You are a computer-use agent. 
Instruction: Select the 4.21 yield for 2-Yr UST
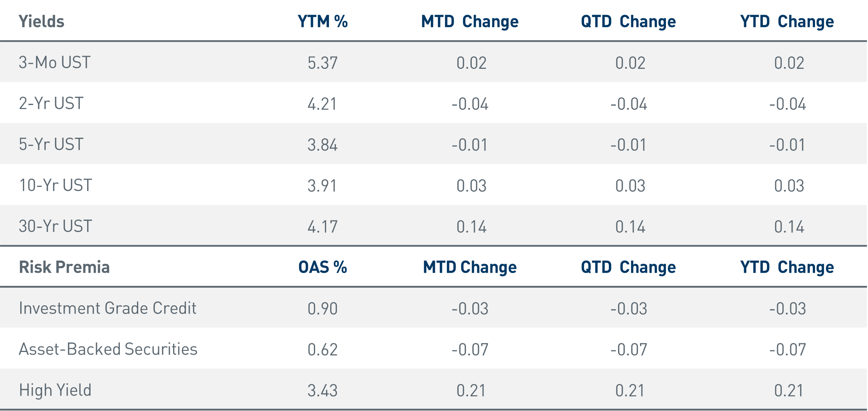(323, 104)
